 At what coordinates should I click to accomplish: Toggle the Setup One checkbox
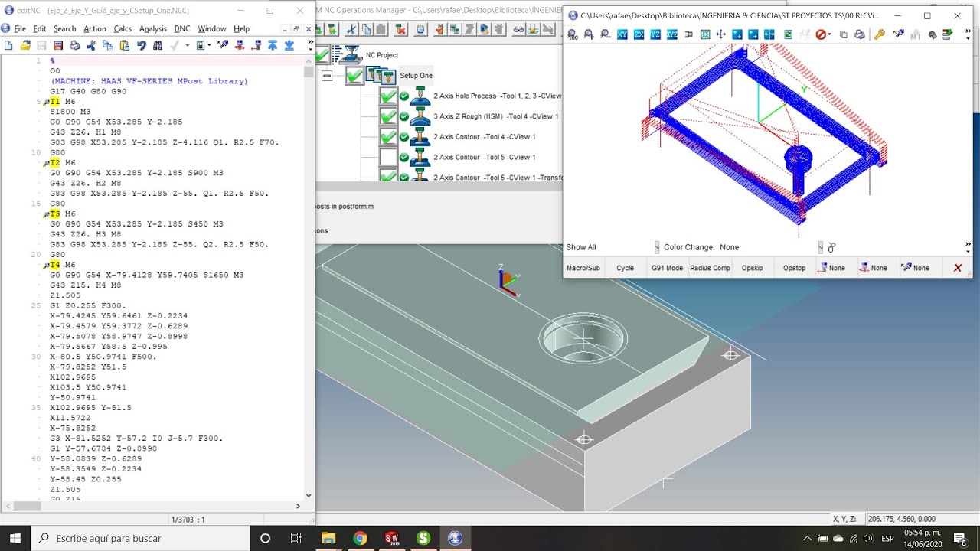[x=354, y=75]
